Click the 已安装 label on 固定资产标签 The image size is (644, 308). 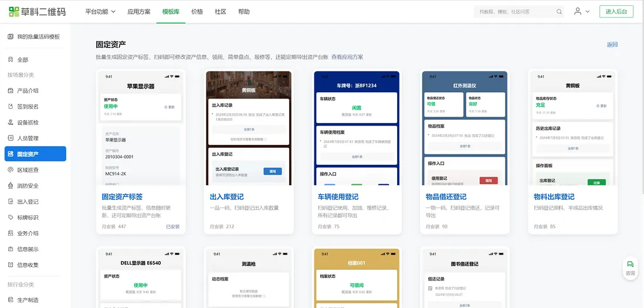tap(173, 226)
